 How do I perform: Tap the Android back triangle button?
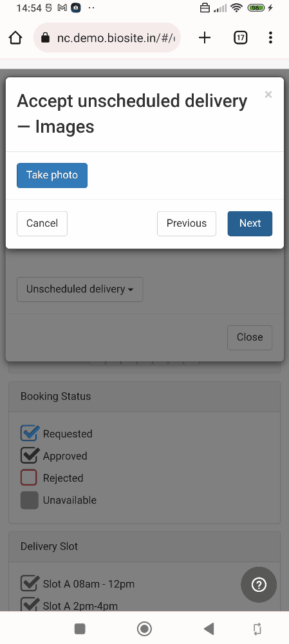(209, 629)
